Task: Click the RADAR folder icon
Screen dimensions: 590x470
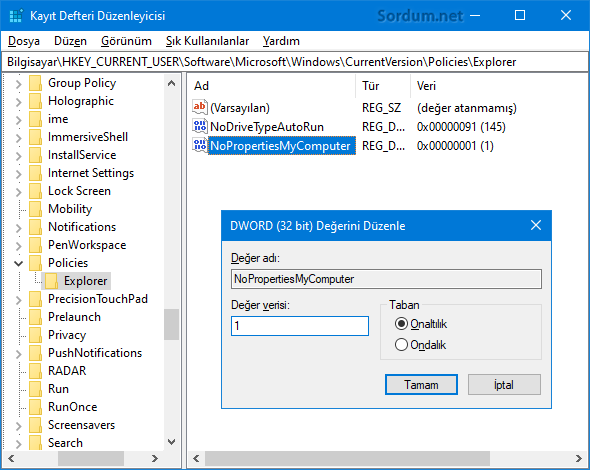Action: 35,371
